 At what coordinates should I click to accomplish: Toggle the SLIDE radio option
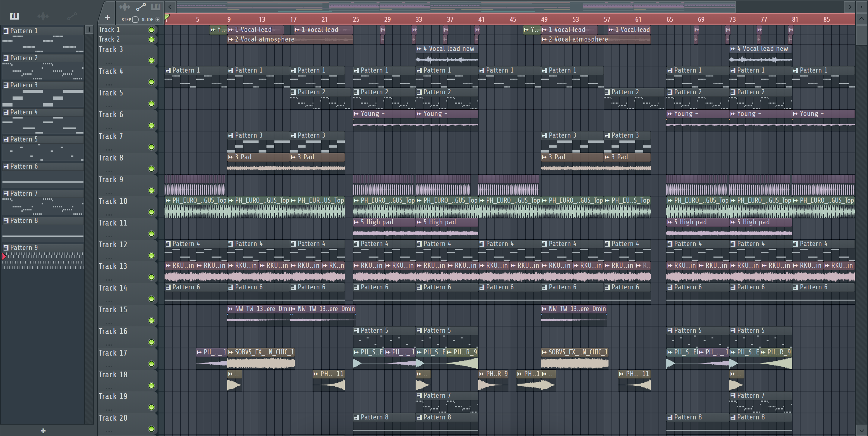[x=157, y=20]
